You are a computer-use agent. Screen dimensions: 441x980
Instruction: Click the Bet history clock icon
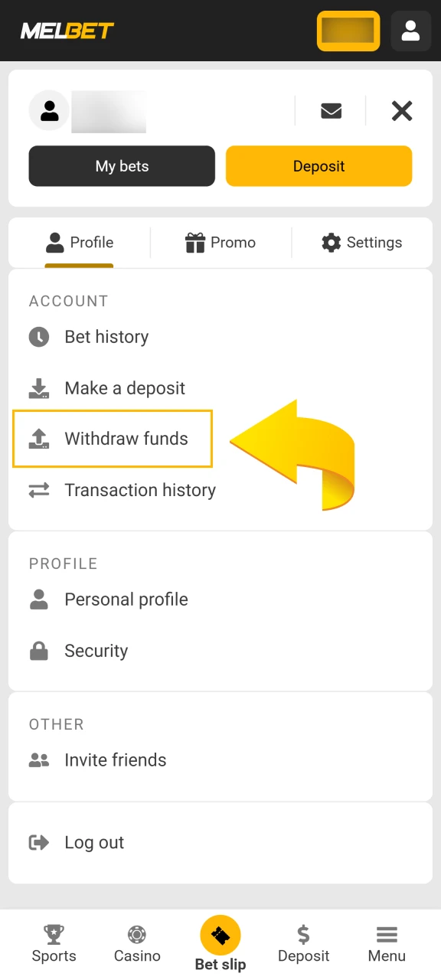[39, 337]
